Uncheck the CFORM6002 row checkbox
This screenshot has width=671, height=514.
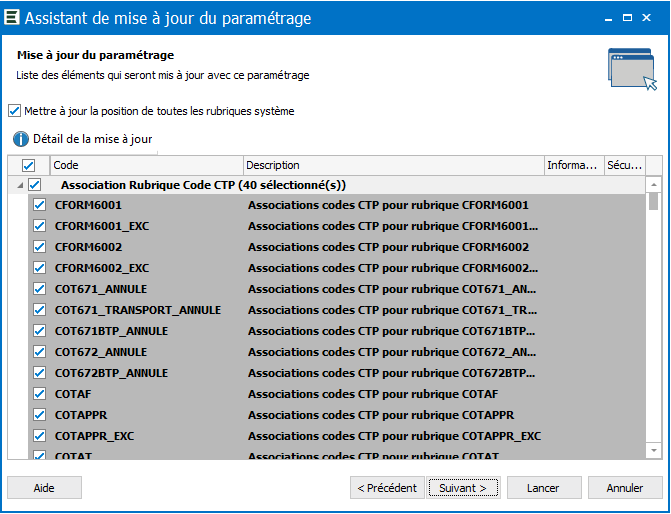39,247
